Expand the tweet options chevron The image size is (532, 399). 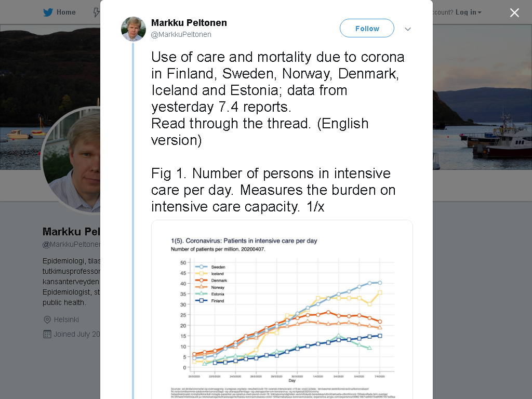pyautogui.click(x=408, y=29)
